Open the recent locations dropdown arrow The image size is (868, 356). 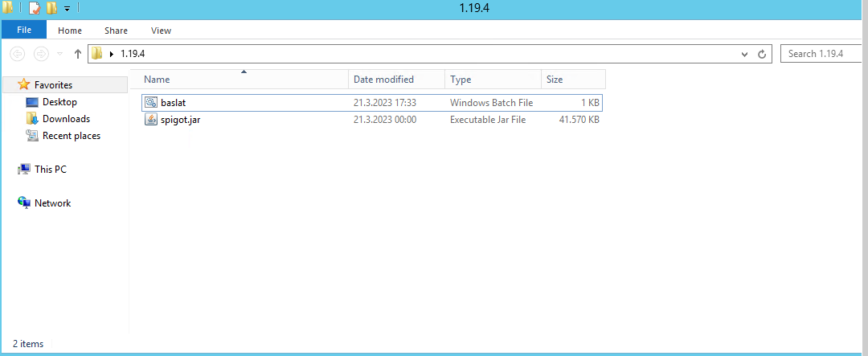pyautogui.click(x=59, y=55)
